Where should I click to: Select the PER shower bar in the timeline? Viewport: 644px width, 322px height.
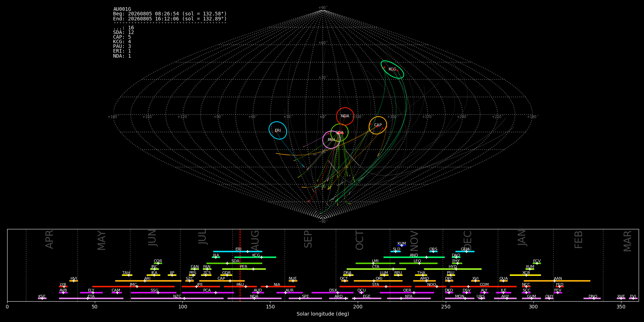244,269
